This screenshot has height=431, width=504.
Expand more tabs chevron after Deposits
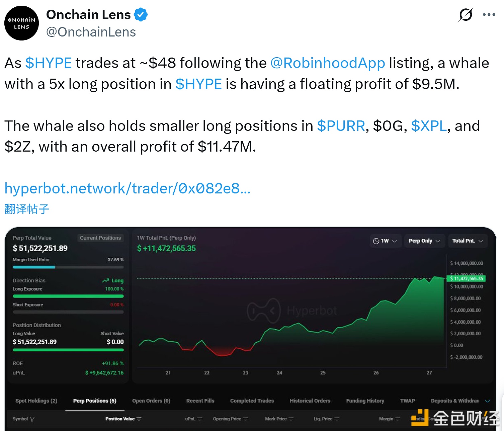pos(488,401)
